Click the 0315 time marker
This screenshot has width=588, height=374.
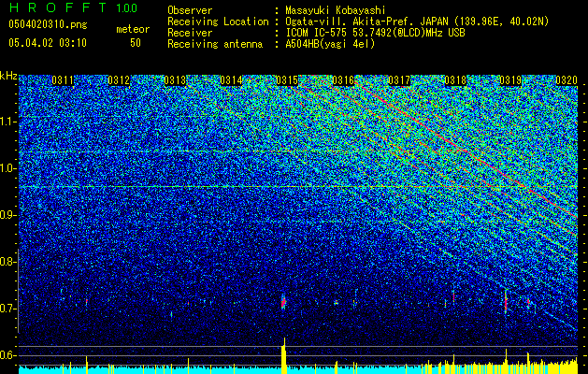(287, 80)
